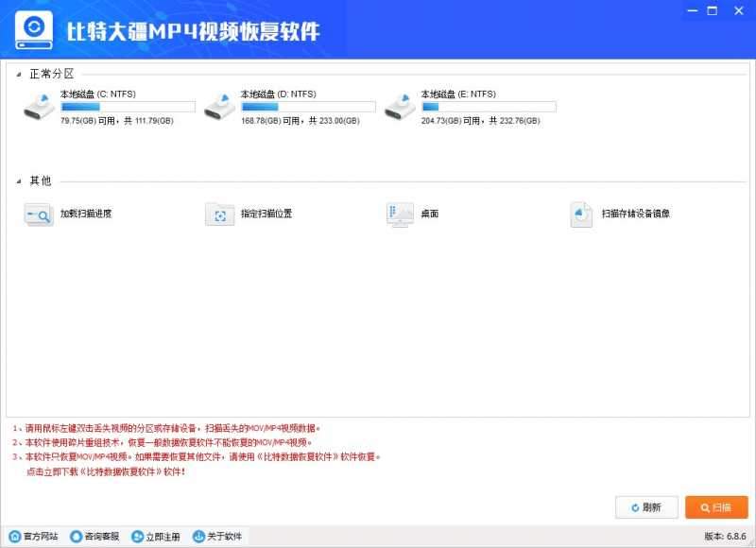Screen dimensions: 756x548
Task: Open 咨询客服 customer service support
Action: click(97, 536)
